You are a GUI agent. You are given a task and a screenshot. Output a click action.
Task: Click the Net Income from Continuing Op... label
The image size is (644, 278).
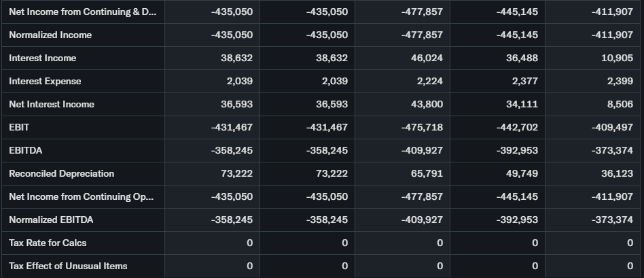[x=82, y=197]
